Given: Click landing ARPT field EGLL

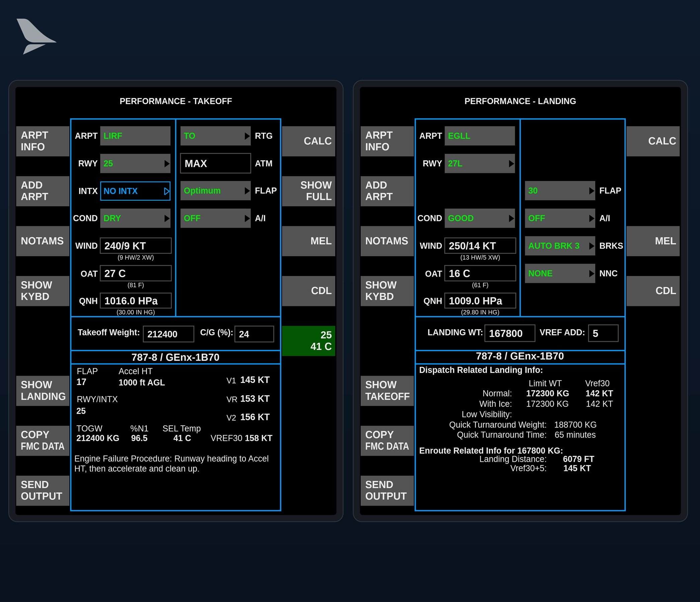Looking at the screenshot, I should tap(480, 136).
